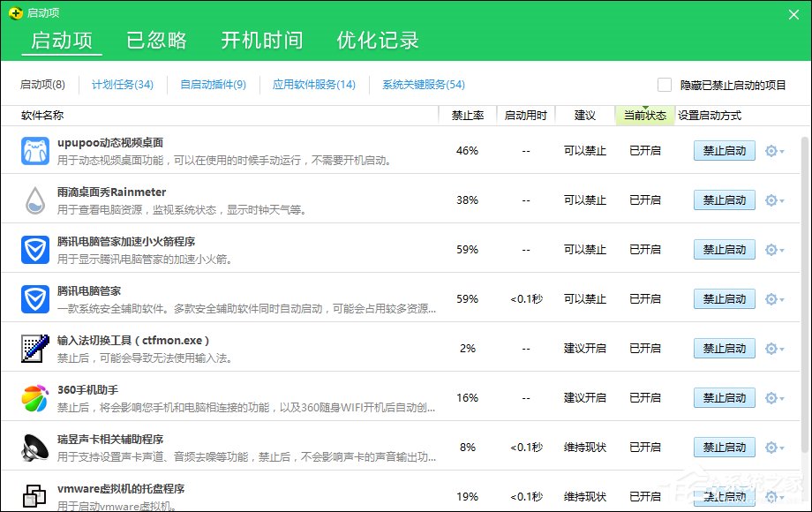Click the green shield logo in the titlebar
Image resolution: width=812 pixels, height=512 pixels.
pyautogui.click(x=15, y=13)
